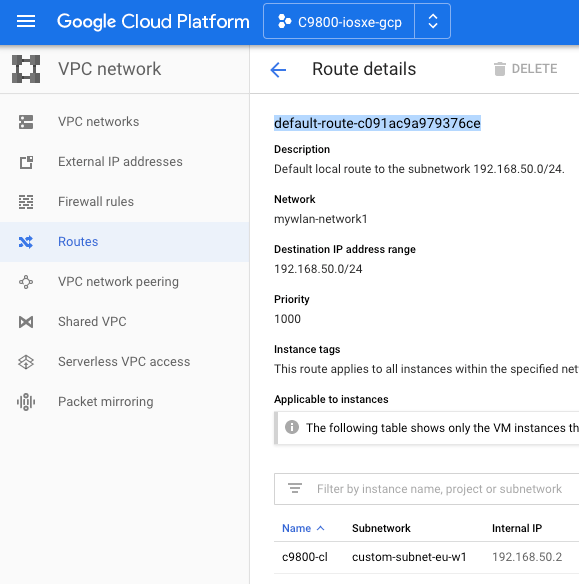The image size is (579, 584).
Task: Click the route description text
Action: tap(419, 169)
